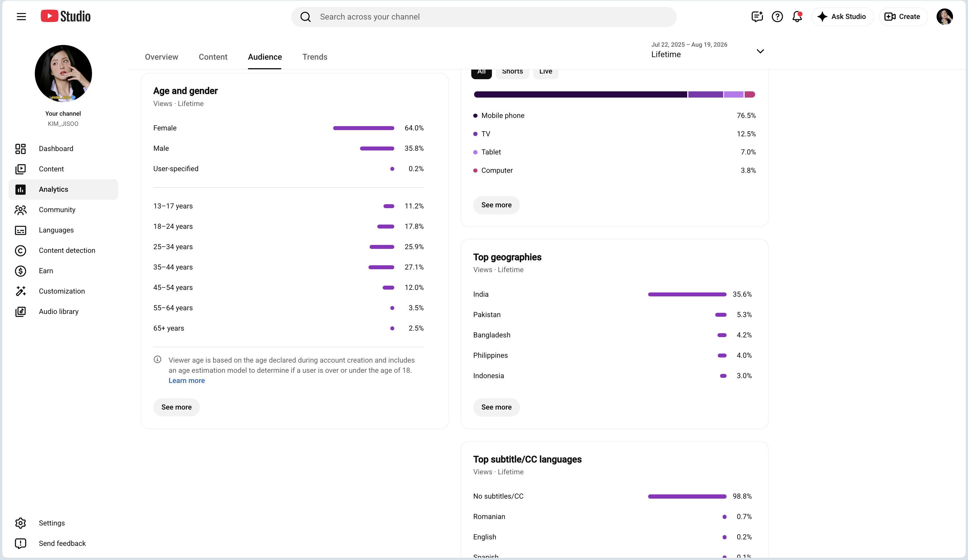The width and height of the screenshot is (968, 560).
Task: Open the help question mark icon
Action: (777, 16)
